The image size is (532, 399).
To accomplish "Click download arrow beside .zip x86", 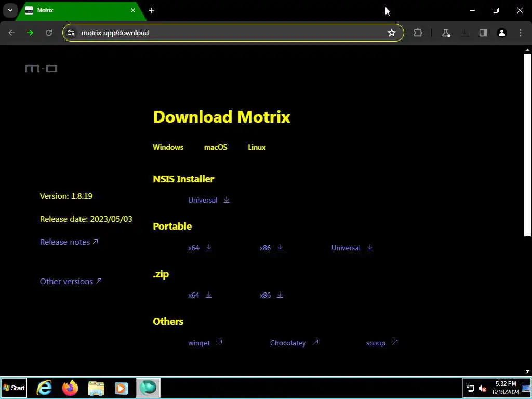I will pyautogui.click(x=280, y=295).
